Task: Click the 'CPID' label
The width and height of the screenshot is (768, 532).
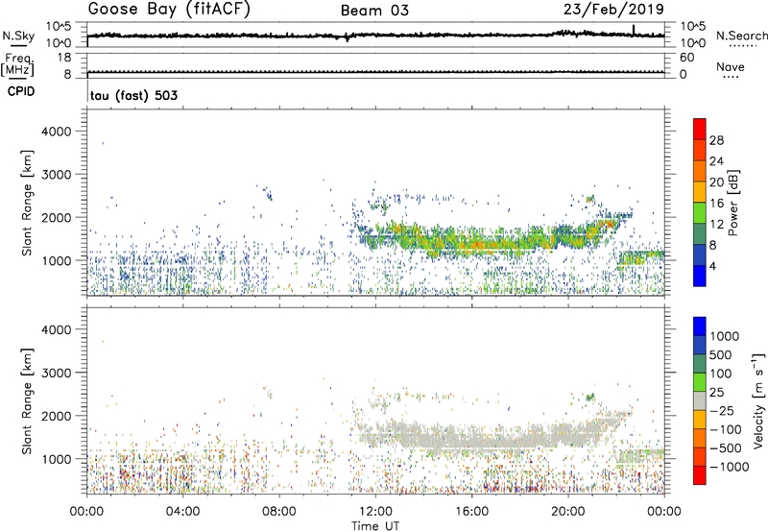Action: (x=21, y=91)
